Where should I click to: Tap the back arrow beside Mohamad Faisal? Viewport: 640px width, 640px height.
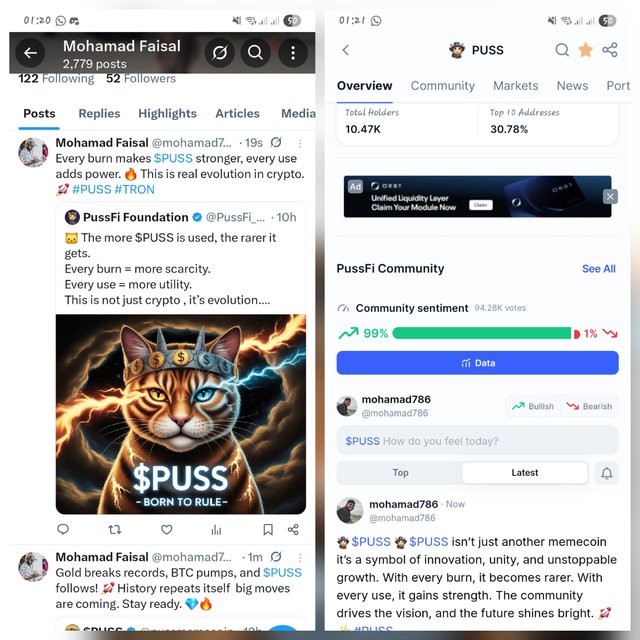(30, 53)
